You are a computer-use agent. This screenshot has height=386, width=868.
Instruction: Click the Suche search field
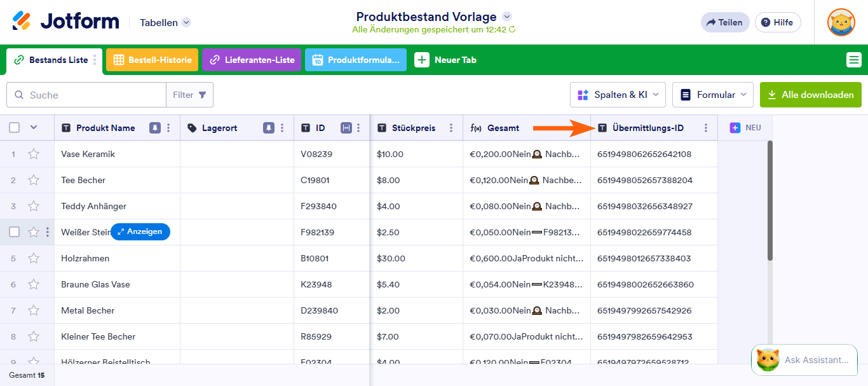tap(86, 95)
